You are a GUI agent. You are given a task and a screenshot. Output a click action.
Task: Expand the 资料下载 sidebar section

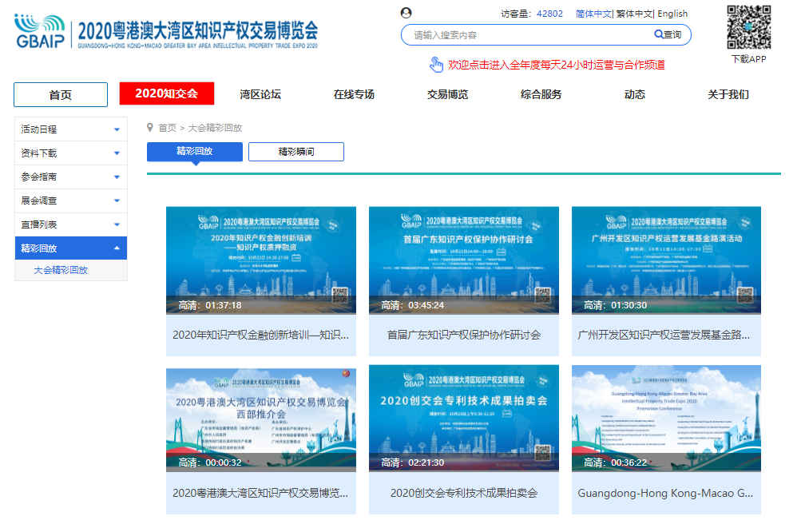pyautogui.click(x=117, y=153)
